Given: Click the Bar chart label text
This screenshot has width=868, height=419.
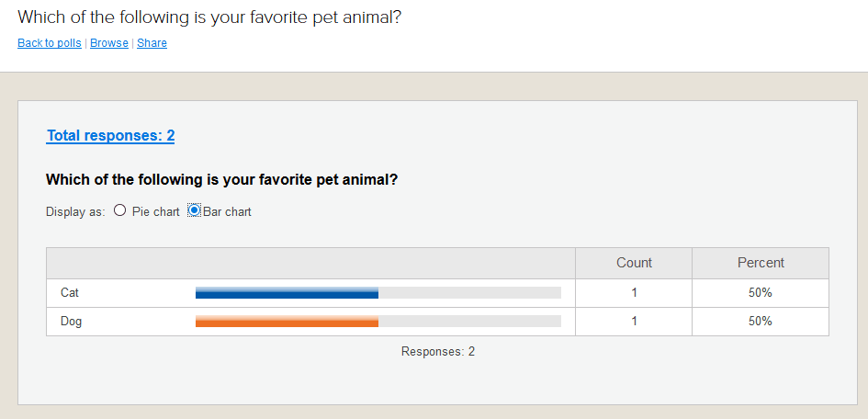Looking at the screenshot, I should pos(228,211).
